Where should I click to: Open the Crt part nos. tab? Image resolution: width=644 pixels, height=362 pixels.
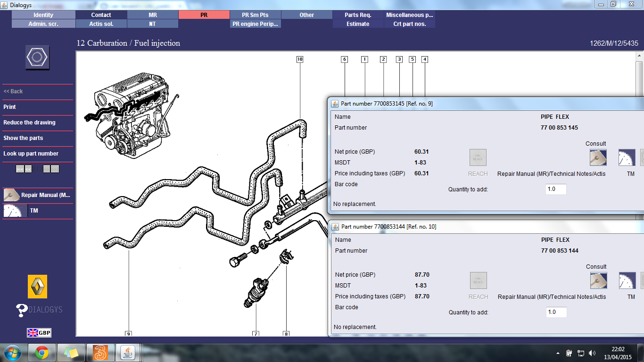(409, 24)
